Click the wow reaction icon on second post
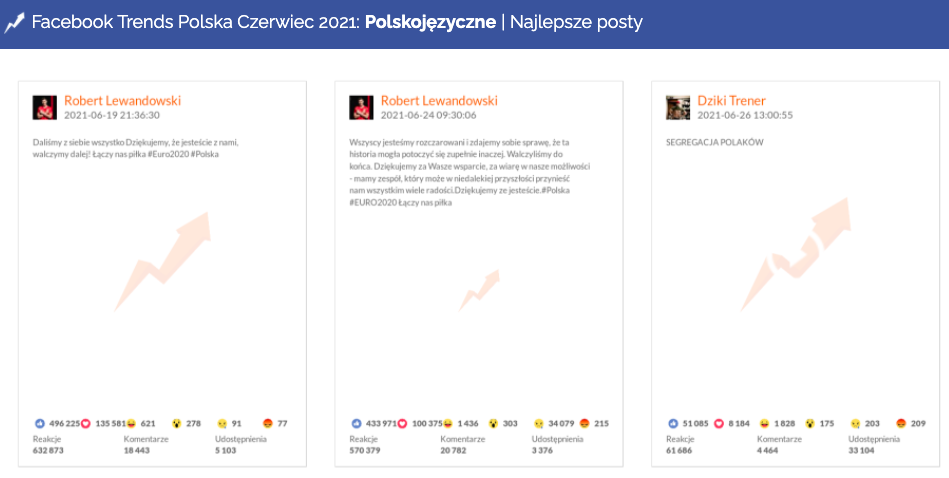This screenshot has height=478, width=949. coord(493,423)
